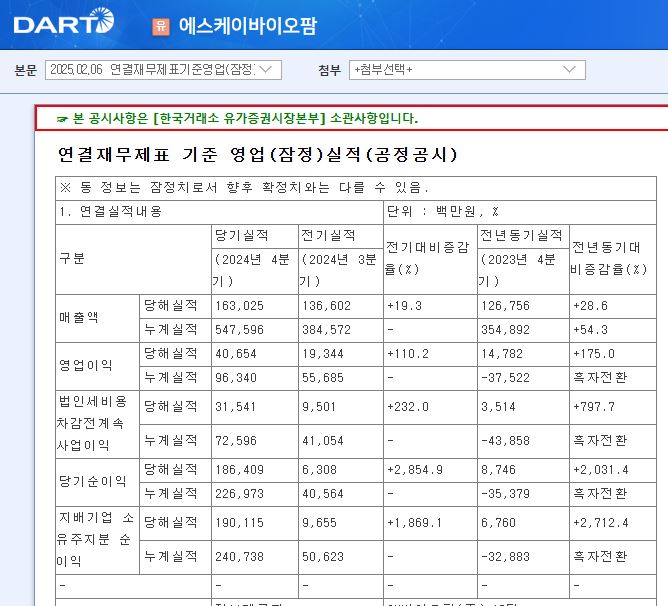The height and width of the screenshot is (606, 668).
Task: Click the (2024년 4분기) period cell
Action: coord(255,271)
